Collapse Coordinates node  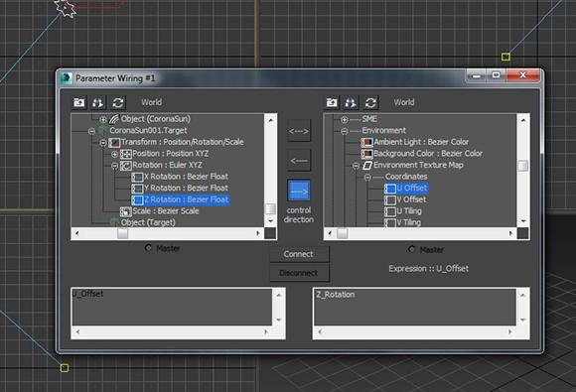point(367,178)
